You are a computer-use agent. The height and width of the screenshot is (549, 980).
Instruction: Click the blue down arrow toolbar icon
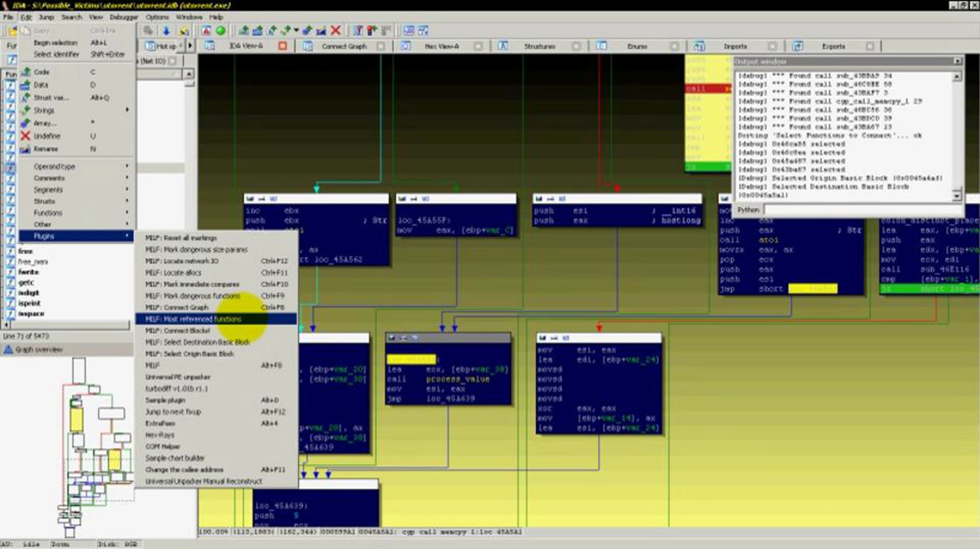pyautogui.click(x=166, y=31)
